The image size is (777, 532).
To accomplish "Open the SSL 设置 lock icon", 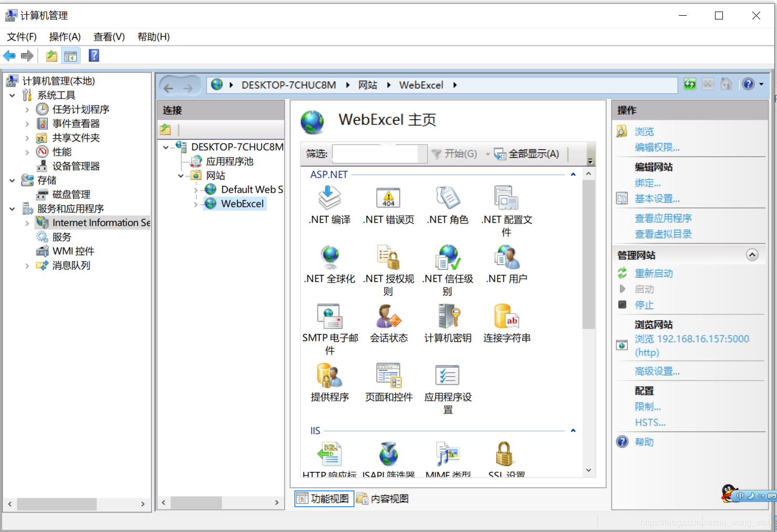I will (504, 454).
